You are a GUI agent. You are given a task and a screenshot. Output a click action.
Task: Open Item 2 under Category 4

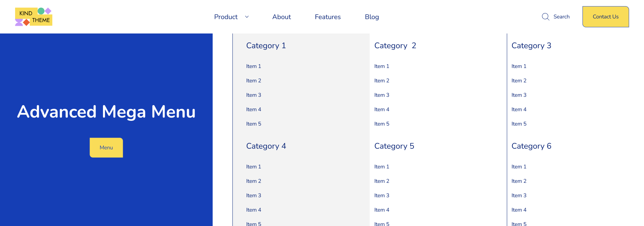254,181
